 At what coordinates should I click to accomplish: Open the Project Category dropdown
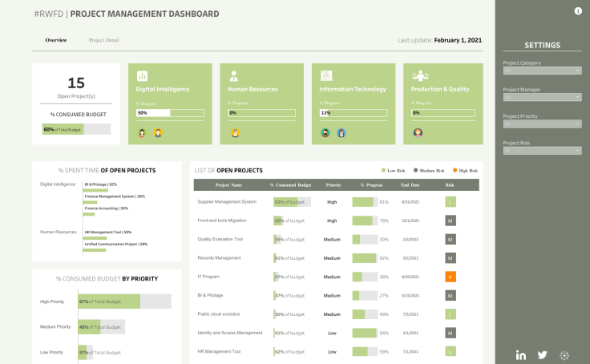coord(542,71)
